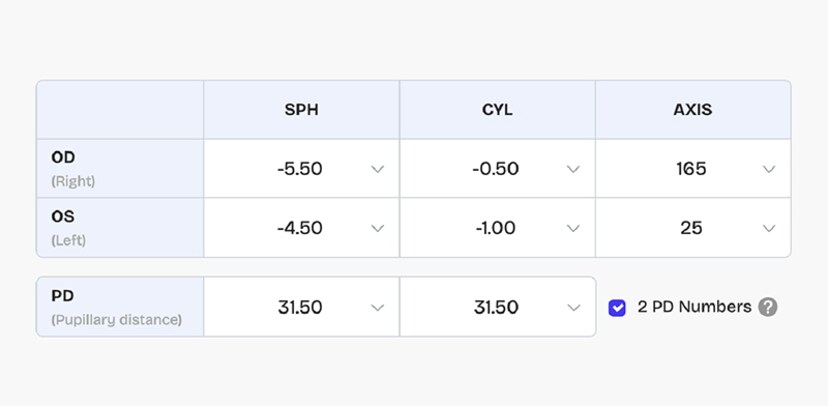Click the OD axis value 165
Image resolution: width=828 pixels, height=406 pixels.
coord(691,169)
